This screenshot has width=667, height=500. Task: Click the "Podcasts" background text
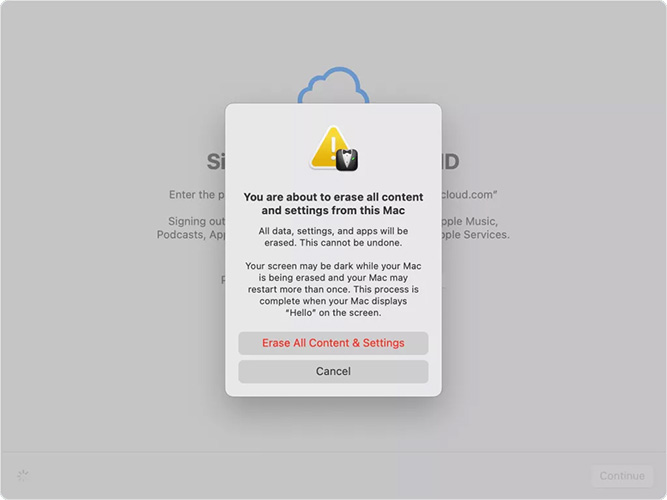pos(180,235)
